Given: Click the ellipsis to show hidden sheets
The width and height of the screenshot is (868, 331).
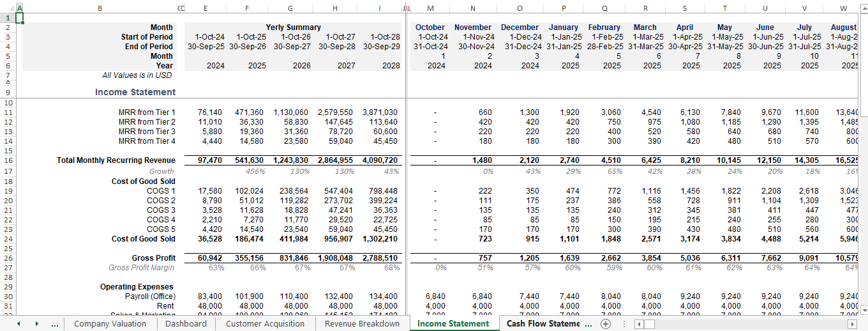Looking at the screenshot, I should tap(55, 324).
